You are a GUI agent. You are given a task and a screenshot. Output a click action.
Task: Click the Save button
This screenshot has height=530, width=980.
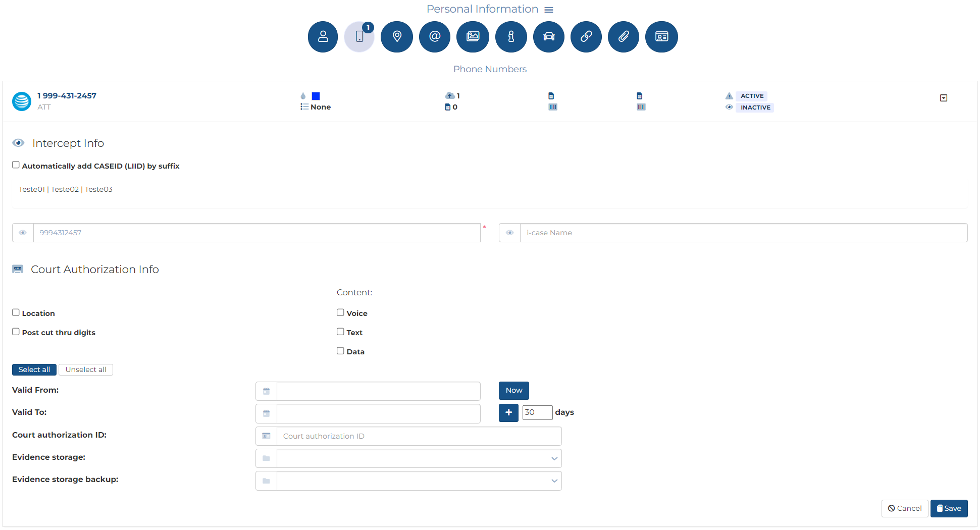tap(949, 508)
